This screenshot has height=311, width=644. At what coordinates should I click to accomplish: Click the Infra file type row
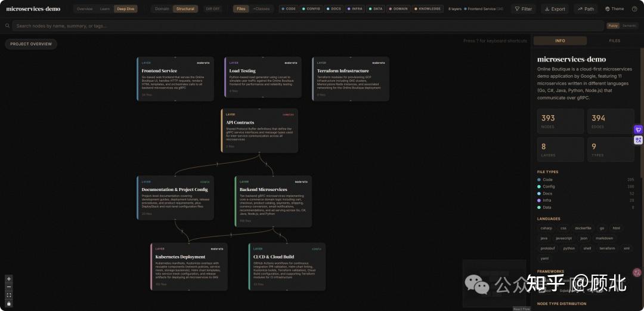pyautogui.click(x=586, y=201)
